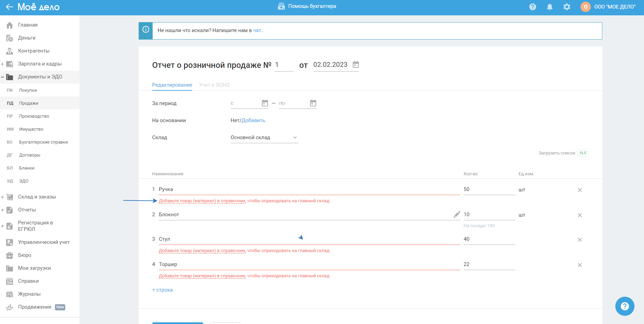Image resolution: width=644 pixels, height=324 pixels.
Task: Remove the Ручка row
Action: point(580,190)
